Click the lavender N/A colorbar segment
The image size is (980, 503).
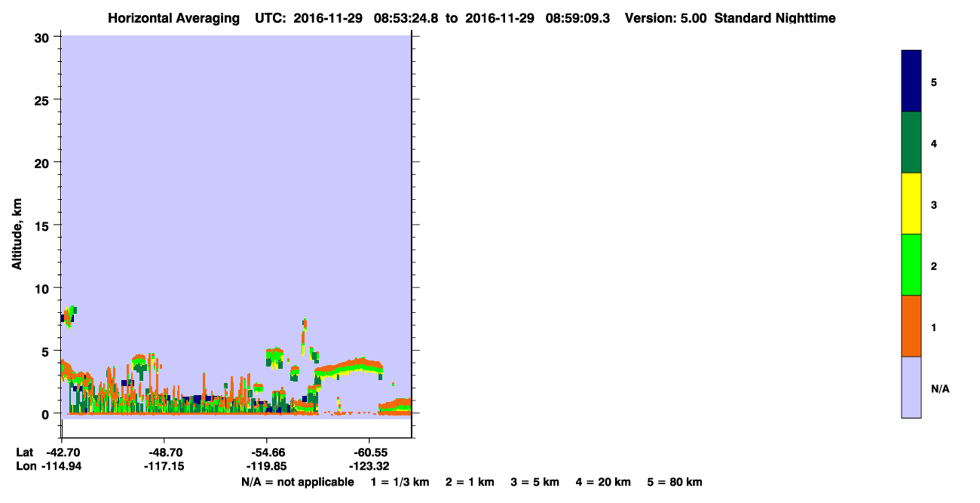pos(911,387)
